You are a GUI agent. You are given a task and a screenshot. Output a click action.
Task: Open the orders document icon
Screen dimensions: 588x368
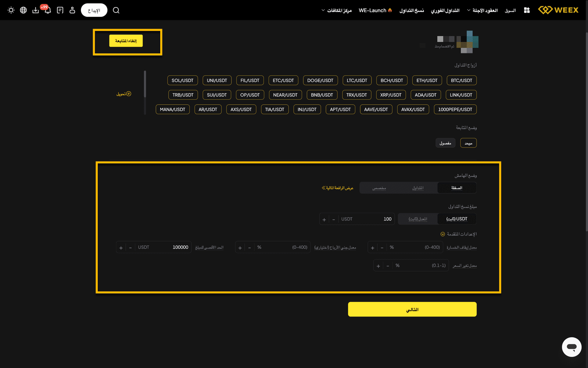60,10
